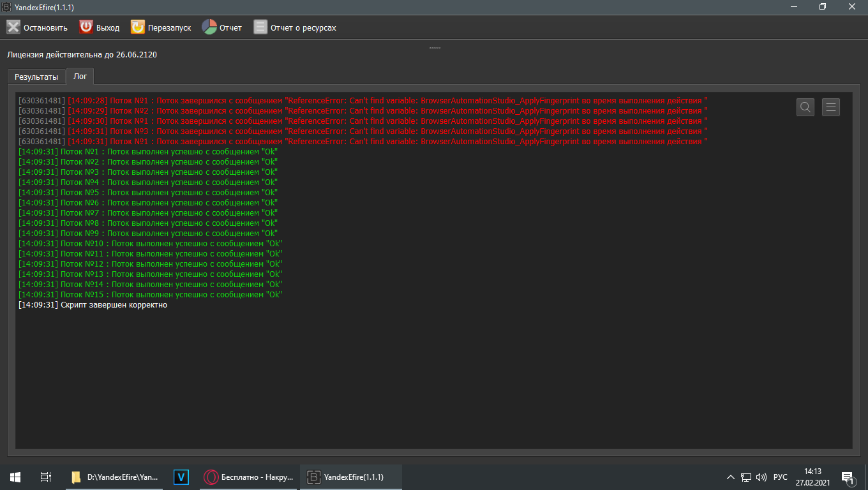Open the volume control in tray

[x=761, y=477]
